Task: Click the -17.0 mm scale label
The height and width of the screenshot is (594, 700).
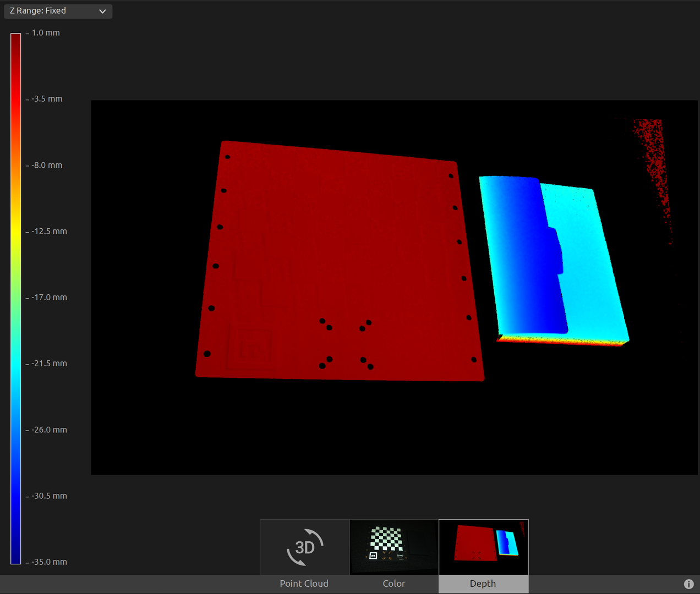Action: coord(49,298)
